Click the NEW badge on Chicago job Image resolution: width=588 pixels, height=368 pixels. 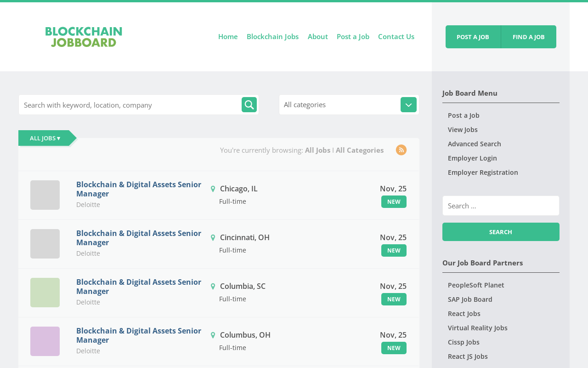(x=394, y=202)
